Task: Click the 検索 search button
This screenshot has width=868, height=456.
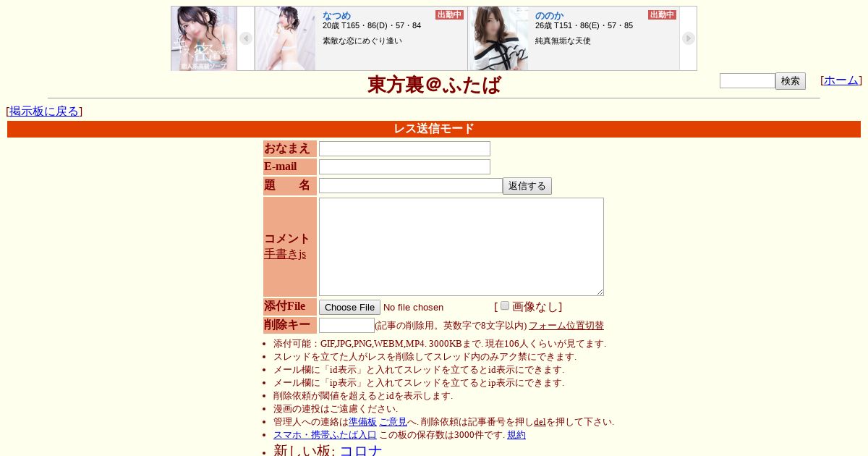Action: [791, 81]
